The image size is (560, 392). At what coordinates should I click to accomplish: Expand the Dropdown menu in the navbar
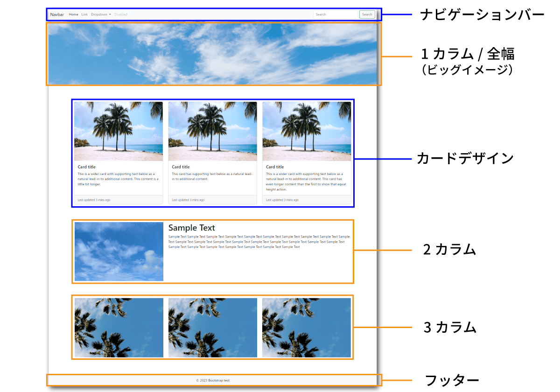pyautogui.click(x=101, y=14)
